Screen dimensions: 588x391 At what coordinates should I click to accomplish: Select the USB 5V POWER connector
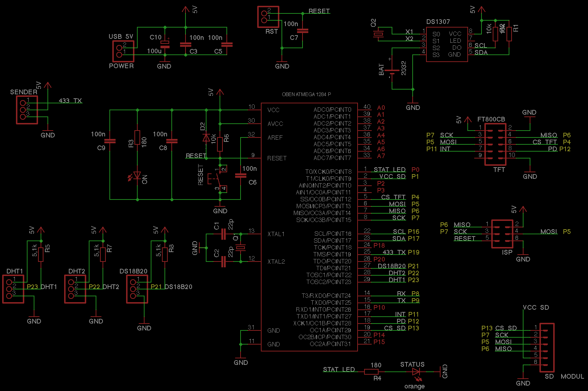[x=123, y=51]
